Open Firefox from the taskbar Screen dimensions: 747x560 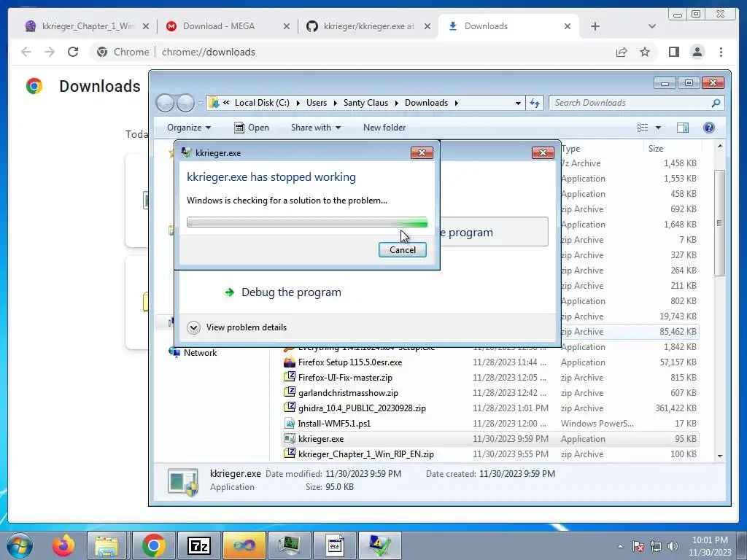(x=63, y=545)
